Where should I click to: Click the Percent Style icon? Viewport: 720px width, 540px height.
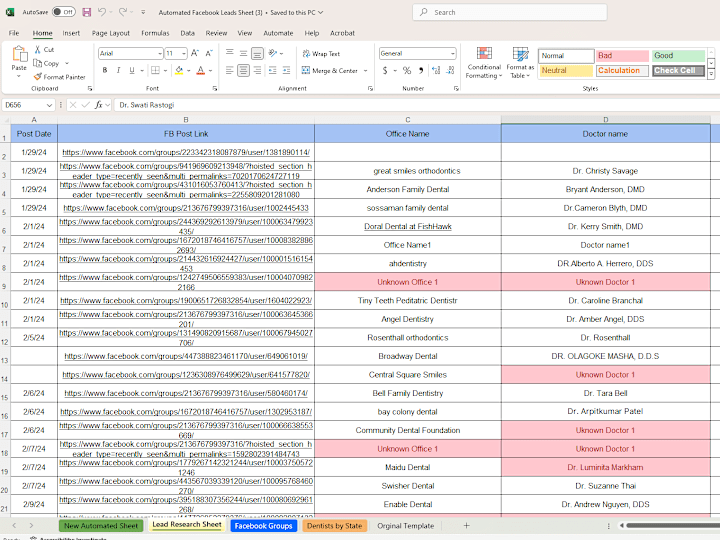tap(407, 70)
